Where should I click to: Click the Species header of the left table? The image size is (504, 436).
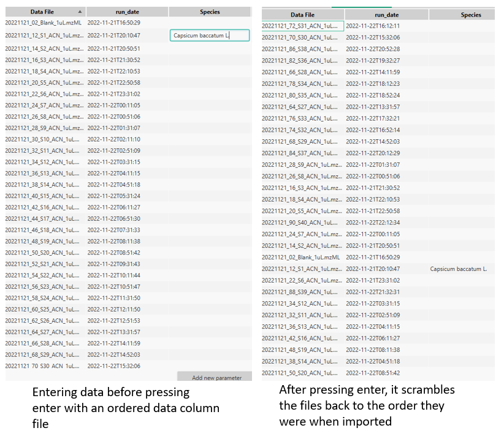tap(210, 11)
